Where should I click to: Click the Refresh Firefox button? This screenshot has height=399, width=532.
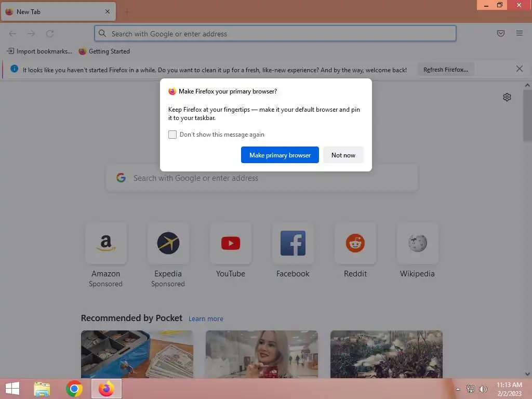[445, 70]
